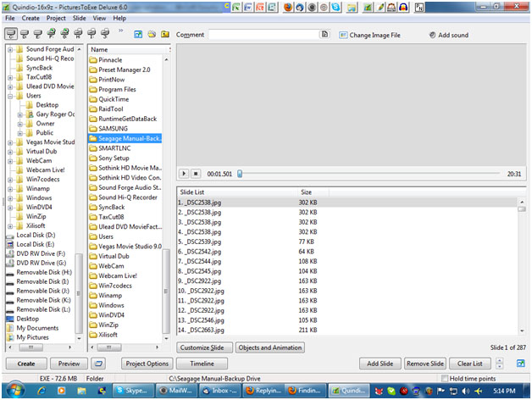Screen dimensions: 532x400
Task: Open the View menu
Action: click(x=99, y=18)
